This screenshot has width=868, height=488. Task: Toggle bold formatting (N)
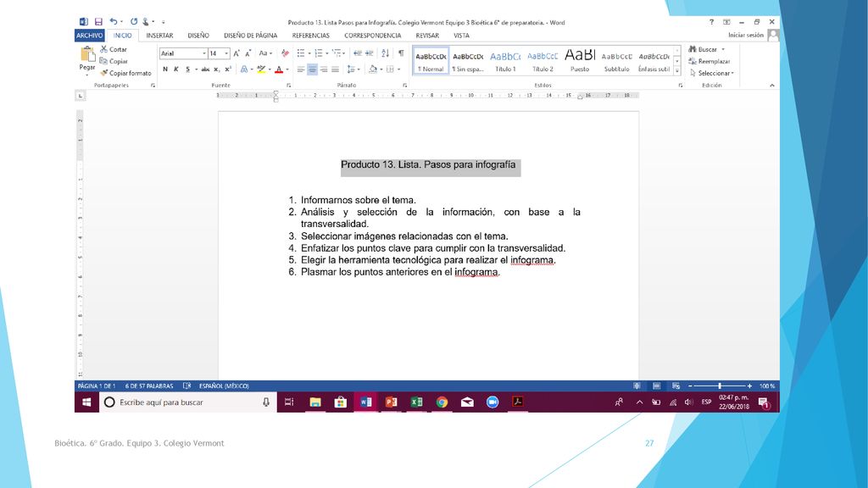[x=165, y=69]
